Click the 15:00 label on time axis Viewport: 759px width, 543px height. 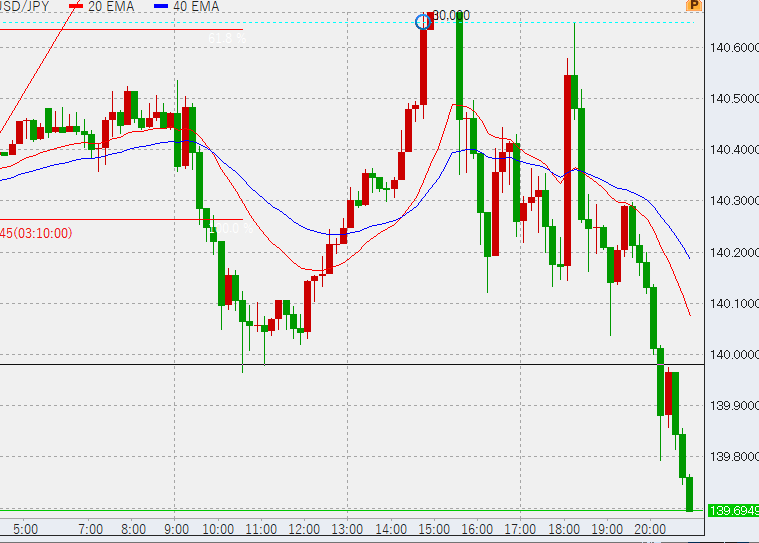[434, 529]
